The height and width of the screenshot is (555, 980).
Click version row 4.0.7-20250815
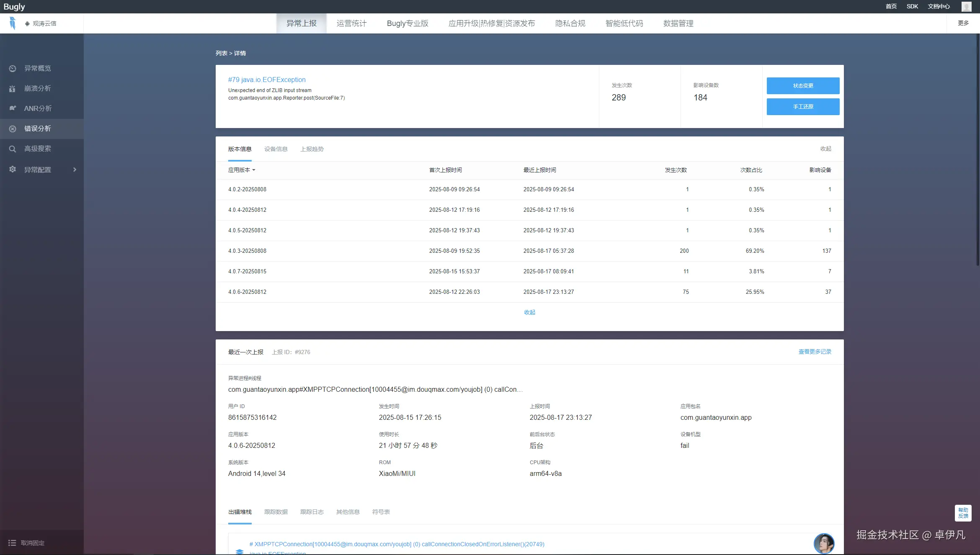(529, 272)
